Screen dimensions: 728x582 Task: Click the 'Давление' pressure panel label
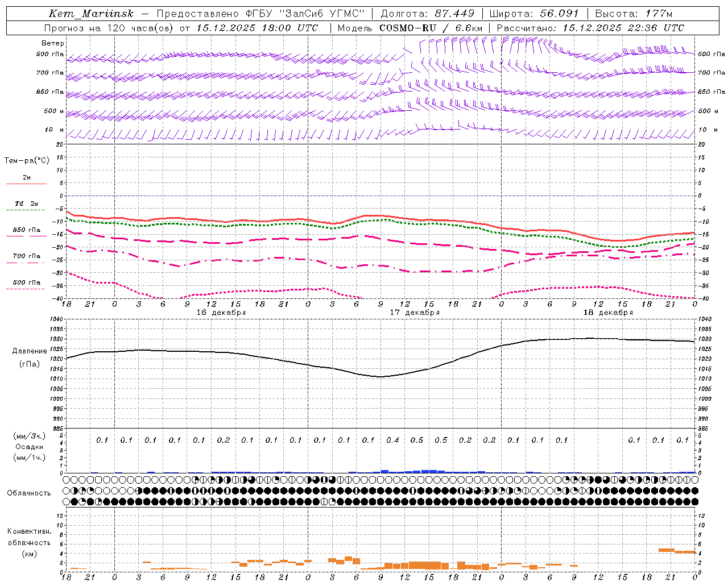(30, 351)
